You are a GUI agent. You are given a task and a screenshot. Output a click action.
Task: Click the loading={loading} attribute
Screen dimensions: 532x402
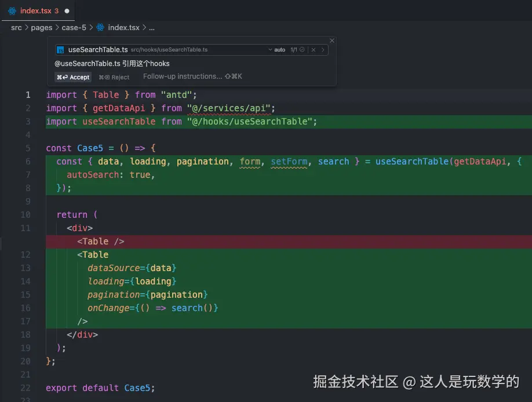tap(132, 282)
